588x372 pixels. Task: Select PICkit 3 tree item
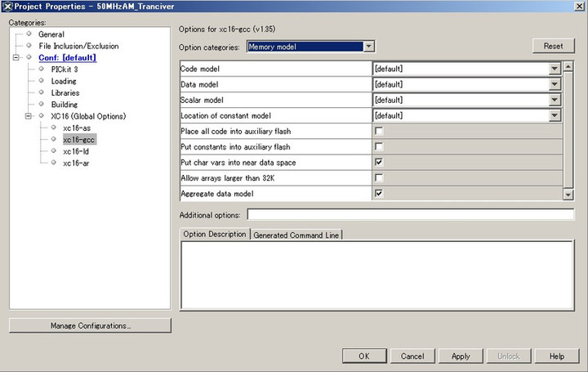tap(65, 69)
